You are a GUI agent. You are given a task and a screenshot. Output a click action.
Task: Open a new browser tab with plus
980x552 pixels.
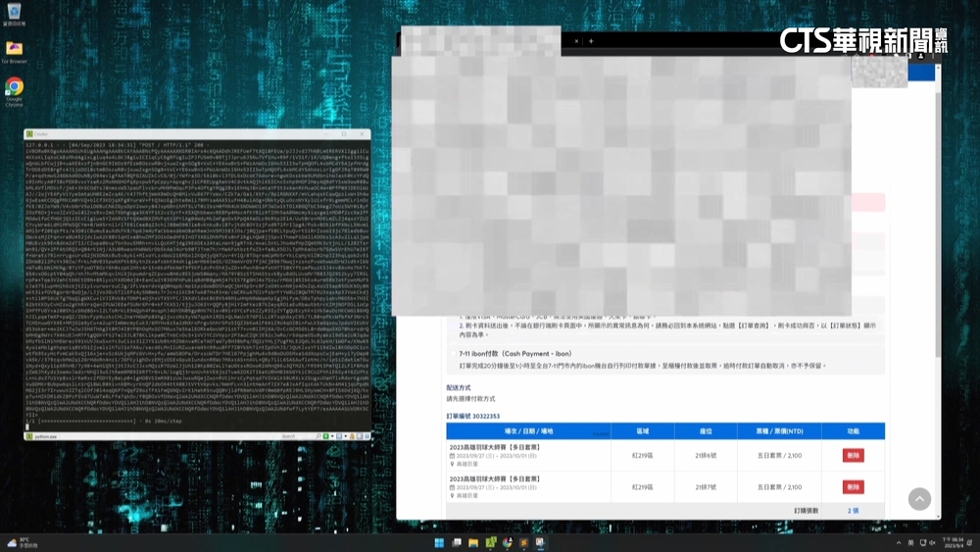coord(591,41)
